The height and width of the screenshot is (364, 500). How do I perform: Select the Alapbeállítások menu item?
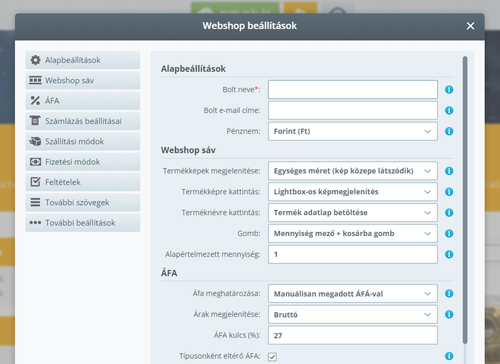pyautogui.click(x=83, y=60)
